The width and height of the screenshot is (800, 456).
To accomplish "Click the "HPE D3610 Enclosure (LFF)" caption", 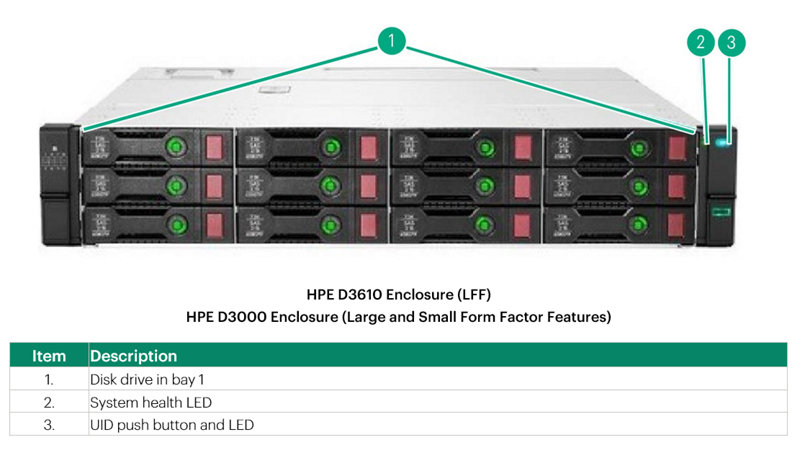I will (398, 295).
